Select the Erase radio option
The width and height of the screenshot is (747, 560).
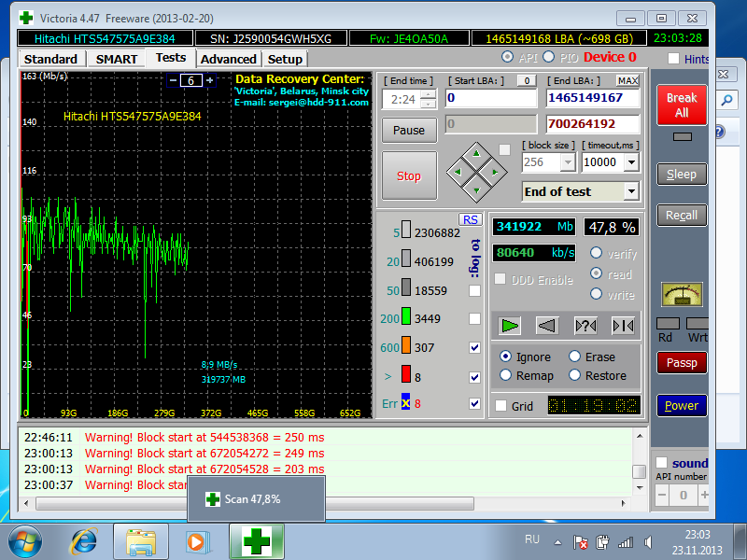coord(574,357)
